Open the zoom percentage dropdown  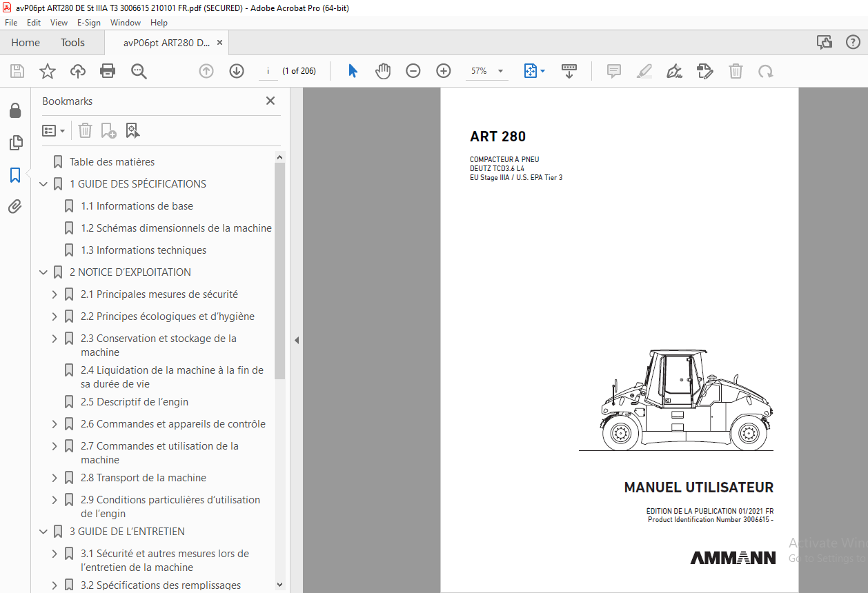(x=500, y=71)
